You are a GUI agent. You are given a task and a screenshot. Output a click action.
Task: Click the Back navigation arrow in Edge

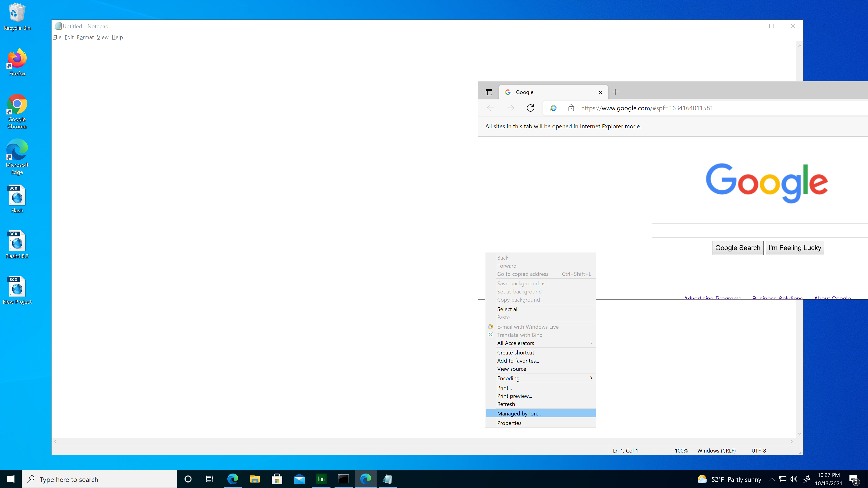click(491, 108)
